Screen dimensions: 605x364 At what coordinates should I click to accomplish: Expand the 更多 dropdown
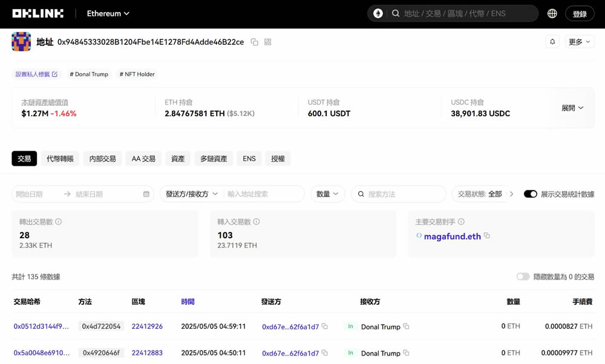[580, 41]
